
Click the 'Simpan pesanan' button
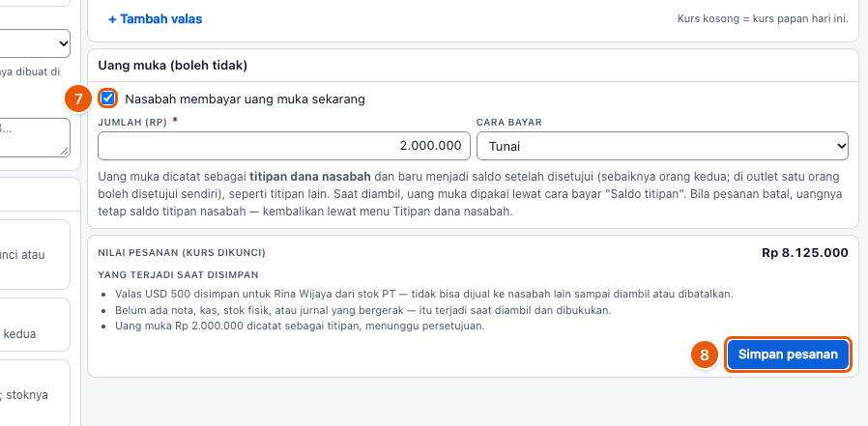click(x=788, y=355)
